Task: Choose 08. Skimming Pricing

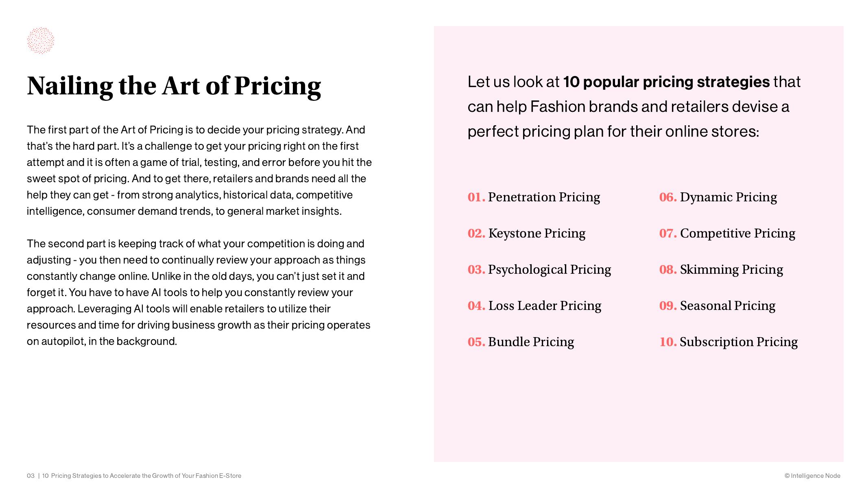Action: [721, 270]
